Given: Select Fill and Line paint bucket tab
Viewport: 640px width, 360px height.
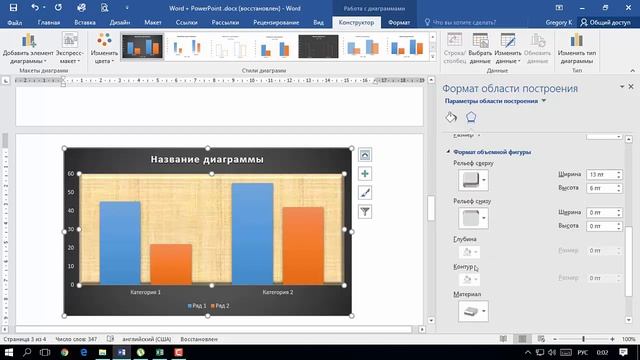Looking at the screenshot, I should (x=451, y=117).
